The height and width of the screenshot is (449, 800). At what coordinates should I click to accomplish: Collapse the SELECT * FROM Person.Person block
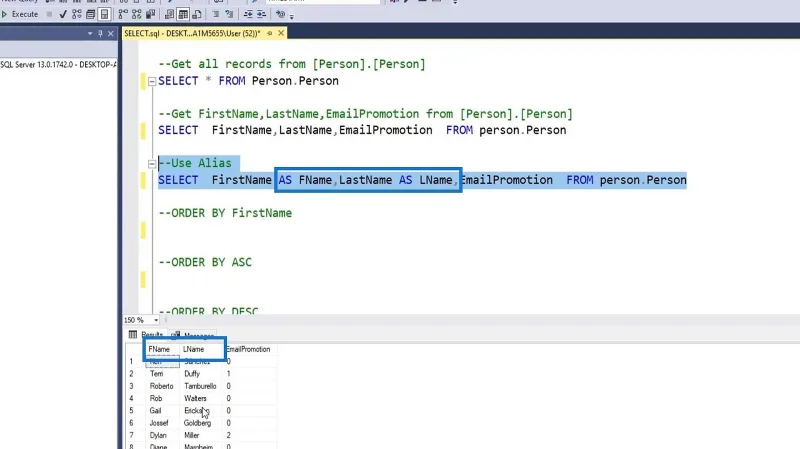(x=152, y=81)
